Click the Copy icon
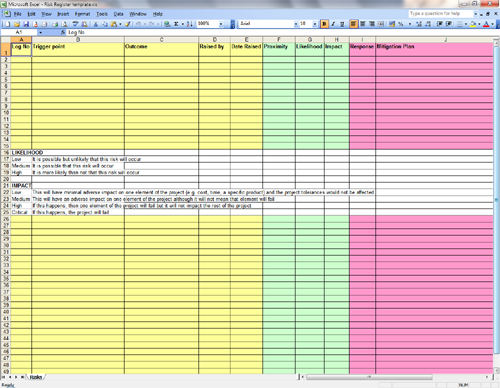 tap(105, 24)
